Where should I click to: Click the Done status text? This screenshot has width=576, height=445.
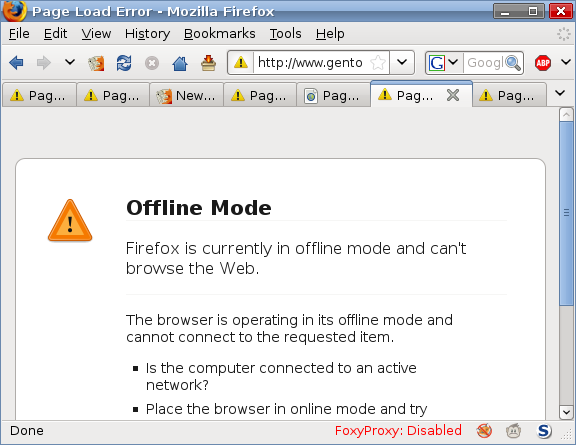(x=26, y=431)
